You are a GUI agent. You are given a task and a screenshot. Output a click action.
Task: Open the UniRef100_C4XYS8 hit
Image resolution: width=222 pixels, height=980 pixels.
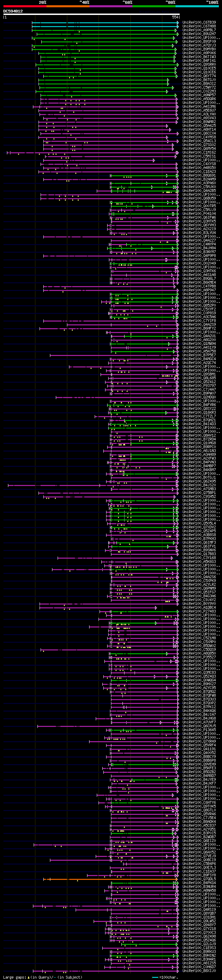coord(199,164)
